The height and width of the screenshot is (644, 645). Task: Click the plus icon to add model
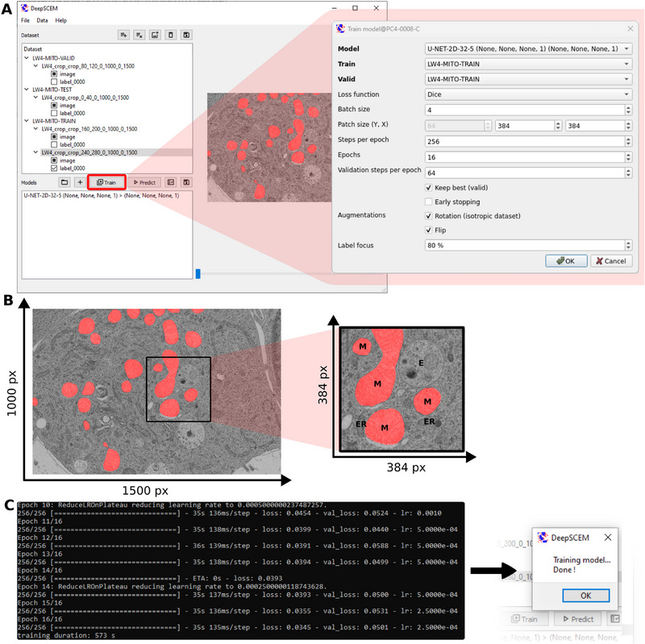[x=79, y=183]
